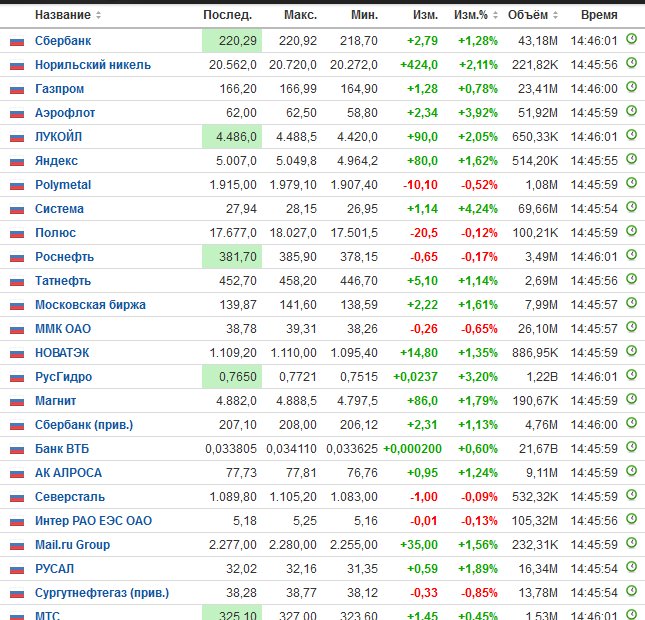Open the Сургутнефтегаз (прив.) stock link
645x620 pixels.
(102, 593)
